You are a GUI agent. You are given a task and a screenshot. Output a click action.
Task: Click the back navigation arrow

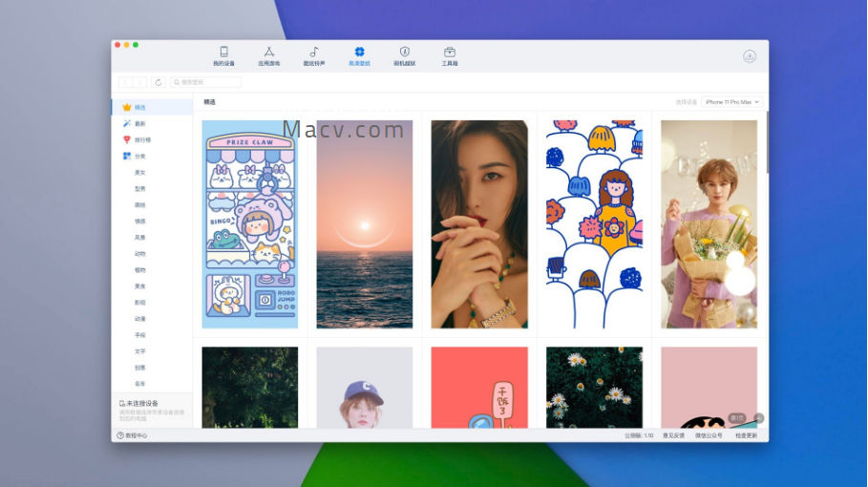pos(126,82)
